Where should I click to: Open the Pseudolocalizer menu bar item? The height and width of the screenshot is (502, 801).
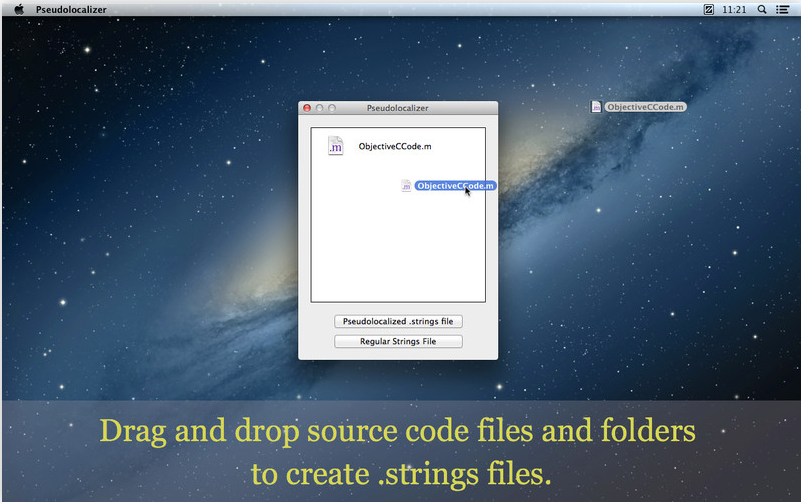point(71,9)
